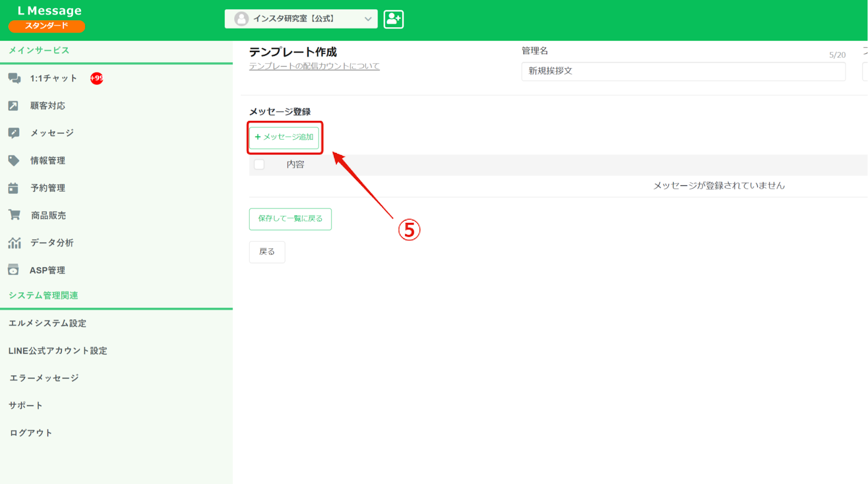Go to エルメシステム設定
Screen dimensions: 868x484
(47, 323)
